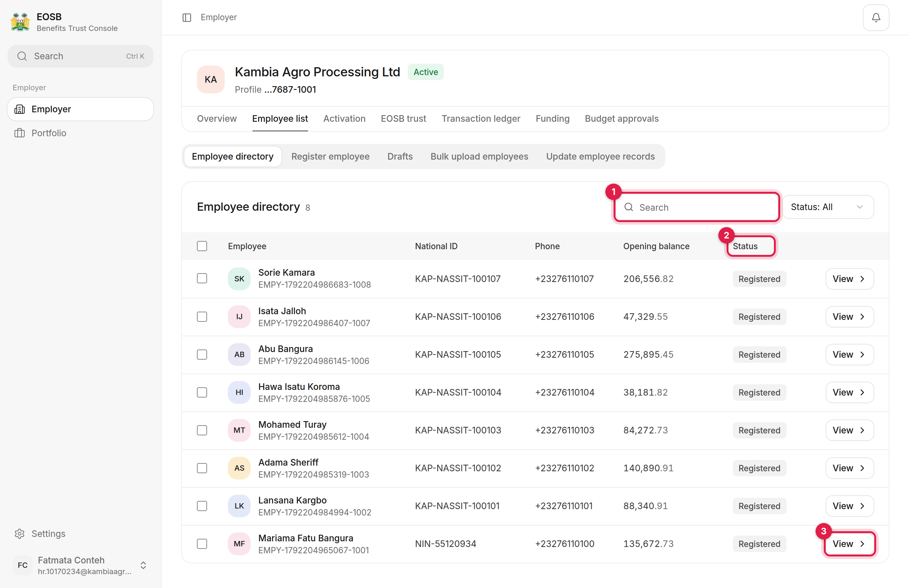The width and height of the screenshot is (909, 588).
Task: View Mariama Fatu Bangura's record
Action: [x=849, y=544]
